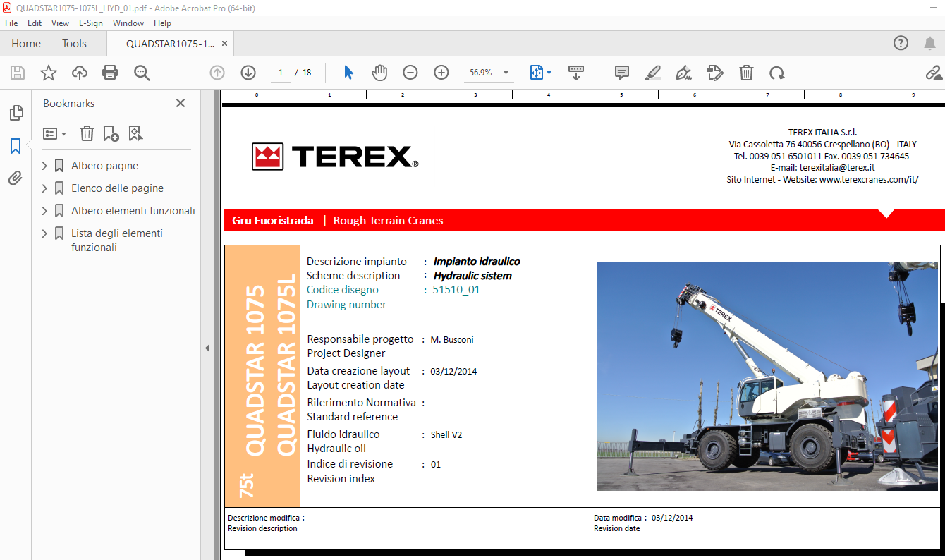Collapse the navigation pane with arrow
Viewport: 945px width, 560px height.
point(207,348)
